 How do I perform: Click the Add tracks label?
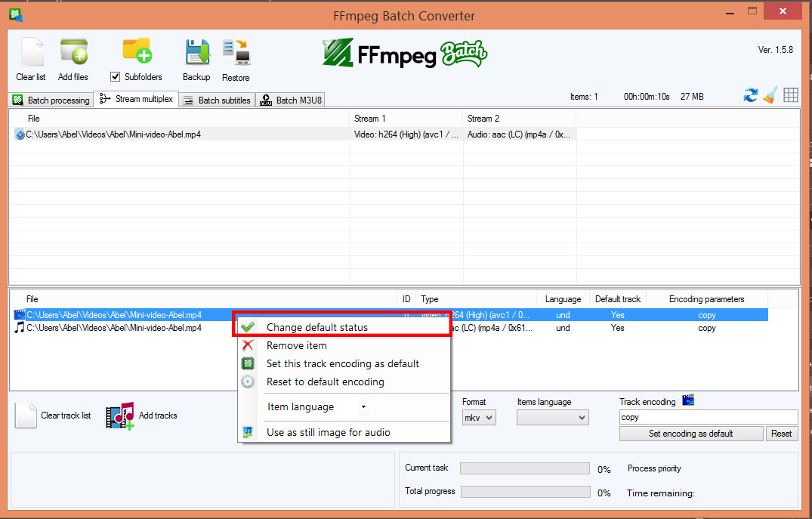coord(158,416)
